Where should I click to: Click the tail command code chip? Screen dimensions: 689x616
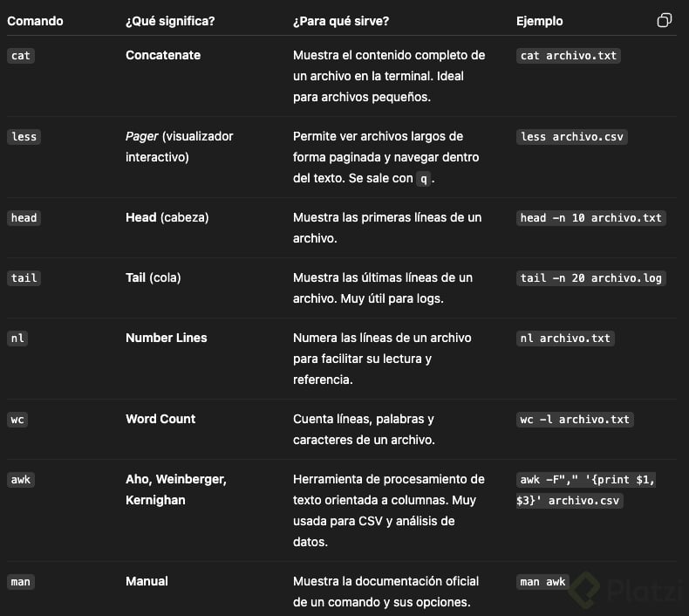[x=24, y=278]
